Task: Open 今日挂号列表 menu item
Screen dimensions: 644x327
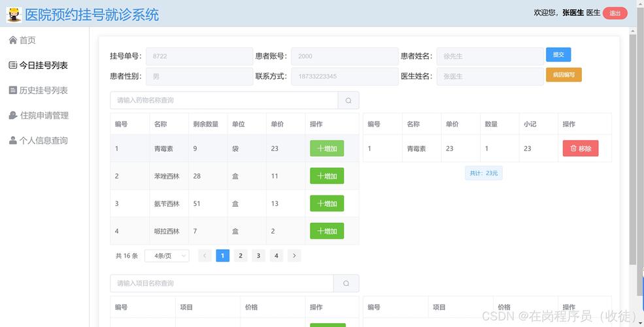Action: [44, 65]
